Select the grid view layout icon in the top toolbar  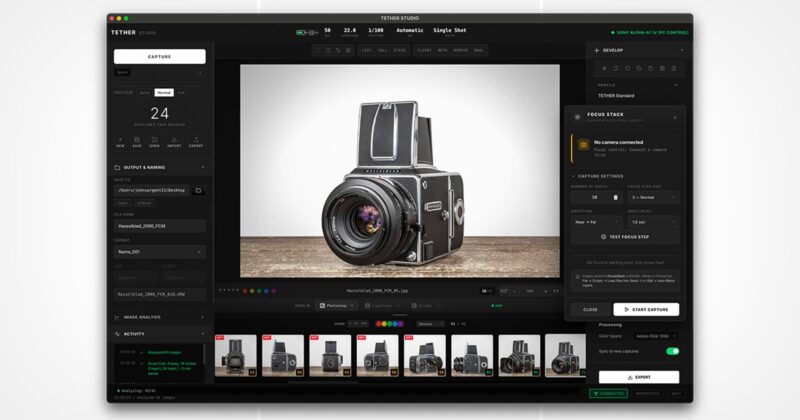pyautogui.click(x=348, y=50)
